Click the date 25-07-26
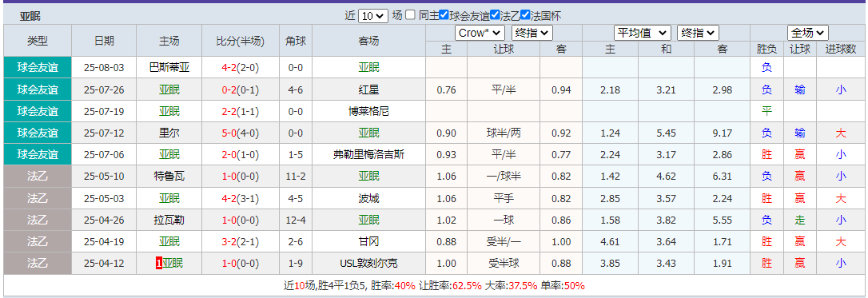 (x=104, y=89)
